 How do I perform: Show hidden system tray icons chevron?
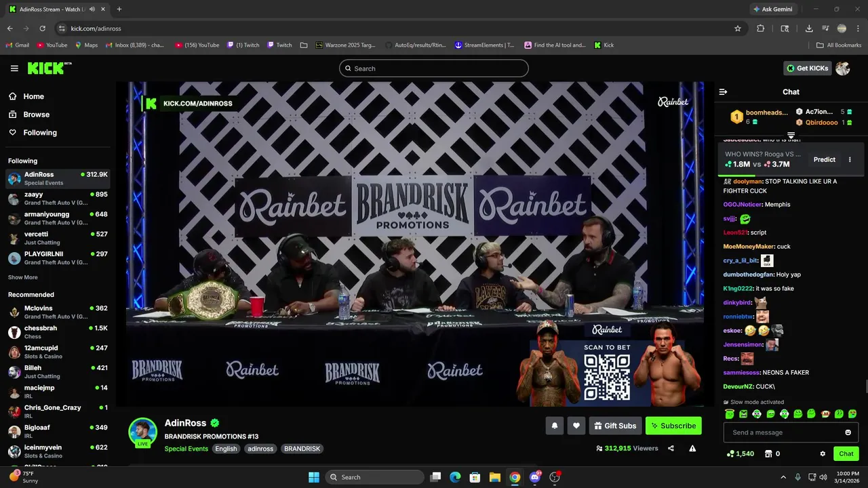[783, 477]
